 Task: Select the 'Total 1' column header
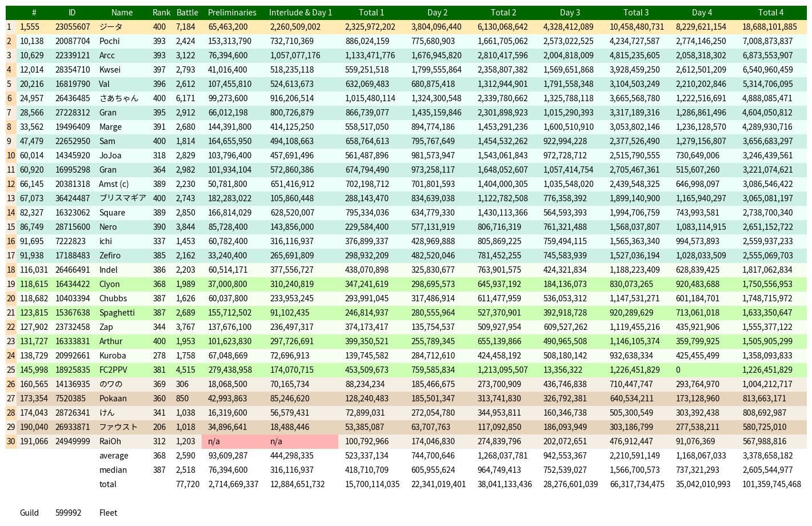(371, 13)
